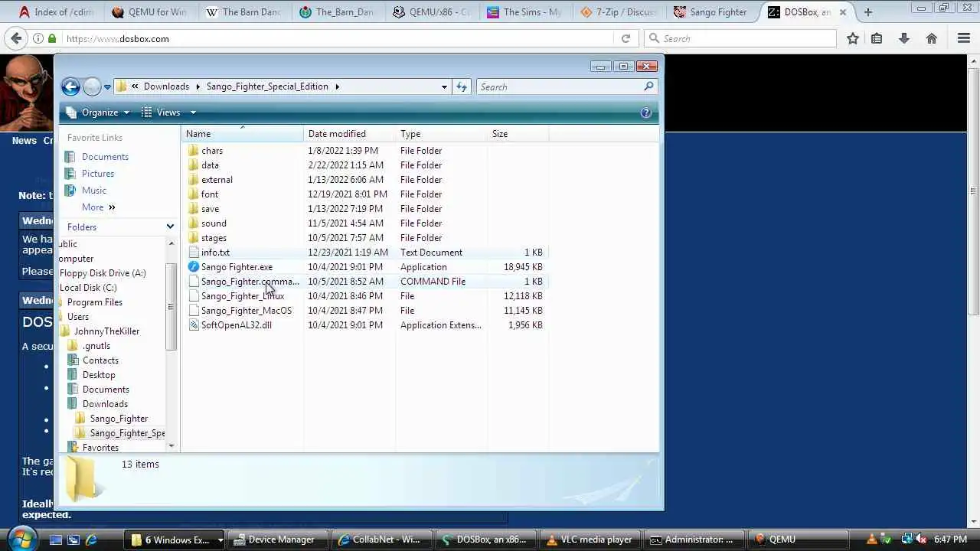Switch to QEMU for Windows browser tab

(x=149, y=12)
